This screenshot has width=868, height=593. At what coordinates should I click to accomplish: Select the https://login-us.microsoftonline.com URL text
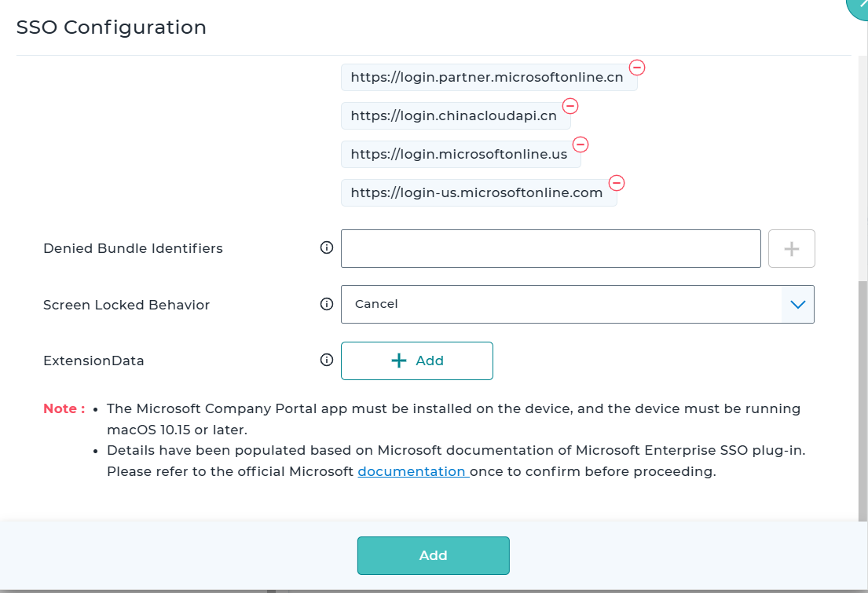[x=477, y=192]
